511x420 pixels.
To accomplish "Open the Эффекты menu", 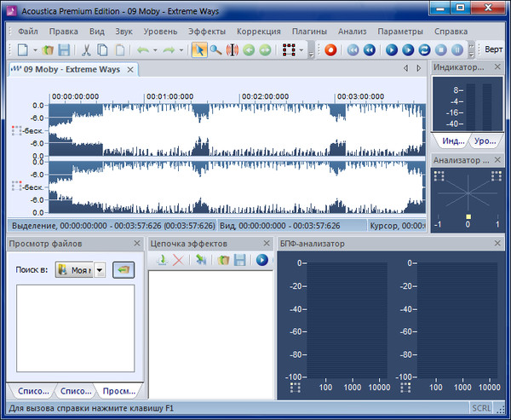I will pos(207,32).
